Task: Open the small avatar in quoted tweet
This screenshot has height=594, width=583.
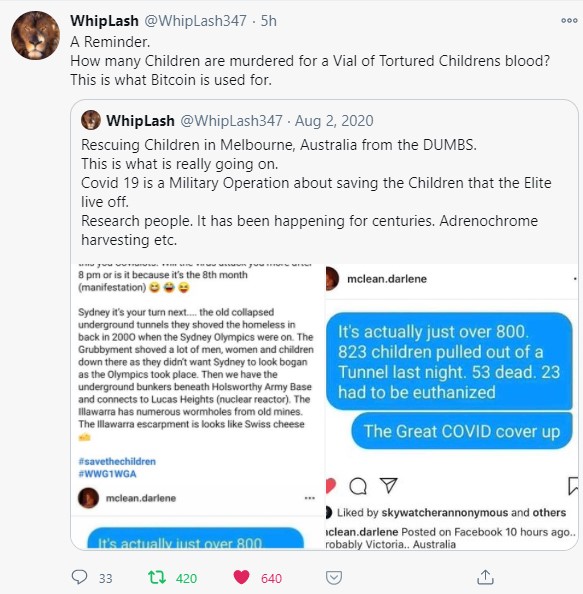Action: [91, 120]
